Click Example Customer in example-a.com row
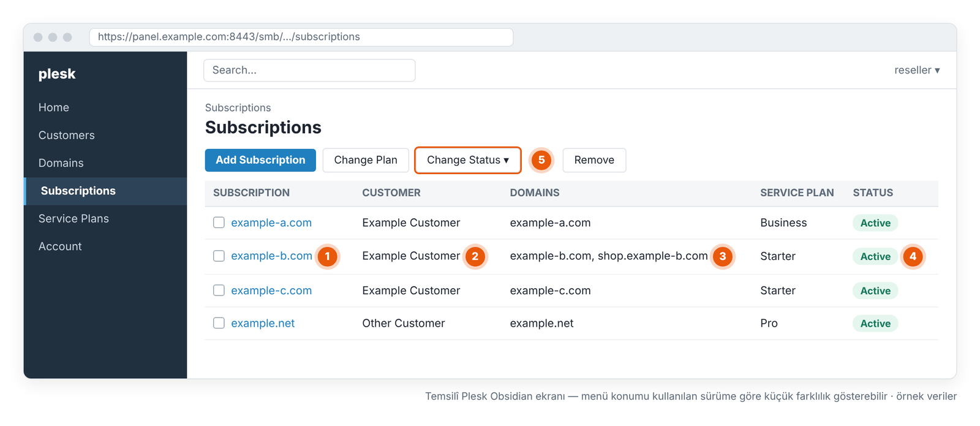The width and height of the screenshot is (980, 426). (411, 223)
